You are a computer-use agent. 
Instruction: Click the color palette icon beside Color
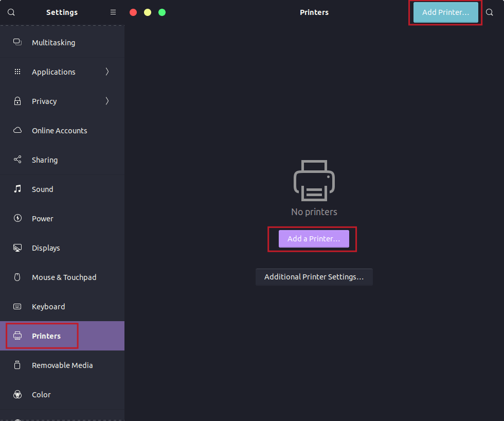point(17,394)
